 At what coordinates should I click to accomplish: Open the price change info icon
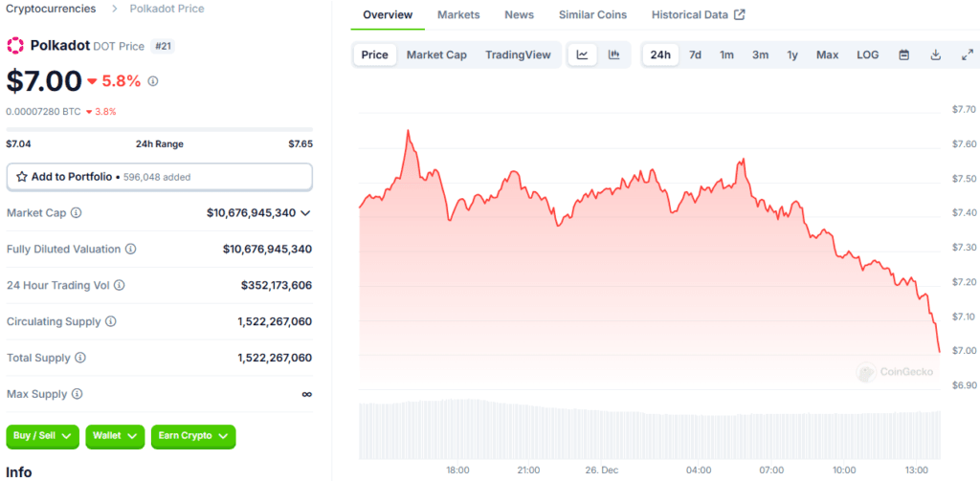coord(153,81)
